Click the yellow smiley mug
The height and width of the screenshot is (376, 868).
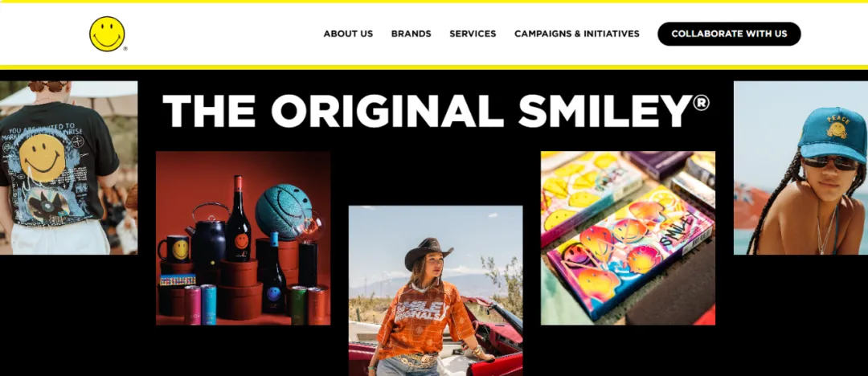[x=175, y=248]
